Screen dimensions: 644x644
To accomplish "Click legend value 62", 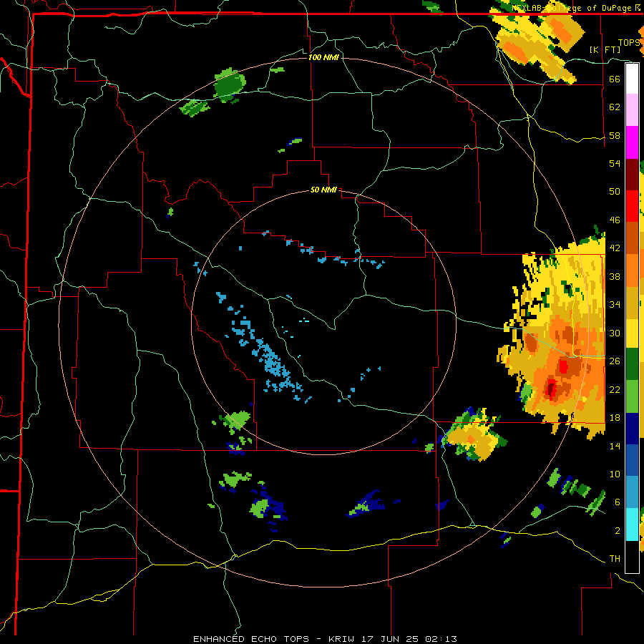I will pyautogui.click(x=615, y=107).
